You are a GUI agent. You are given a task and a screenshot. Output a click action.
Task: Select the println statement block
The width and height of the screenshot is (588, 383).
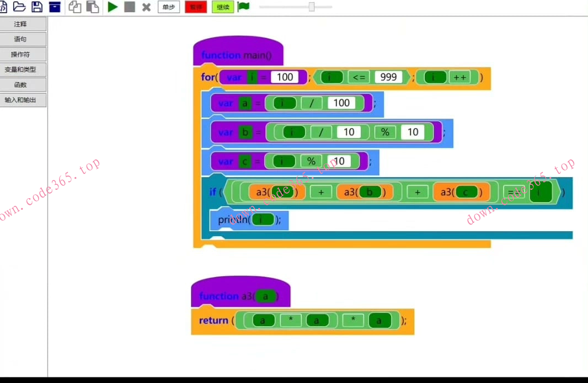[x=249, y=220]
